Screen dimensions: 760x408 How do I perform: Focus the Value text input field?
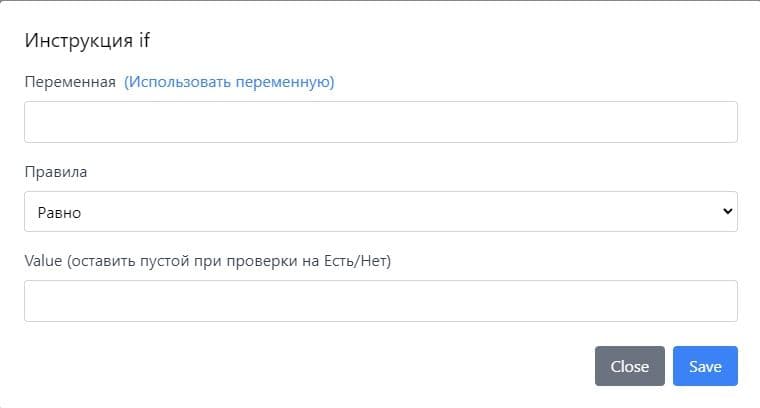coord(380,301)
